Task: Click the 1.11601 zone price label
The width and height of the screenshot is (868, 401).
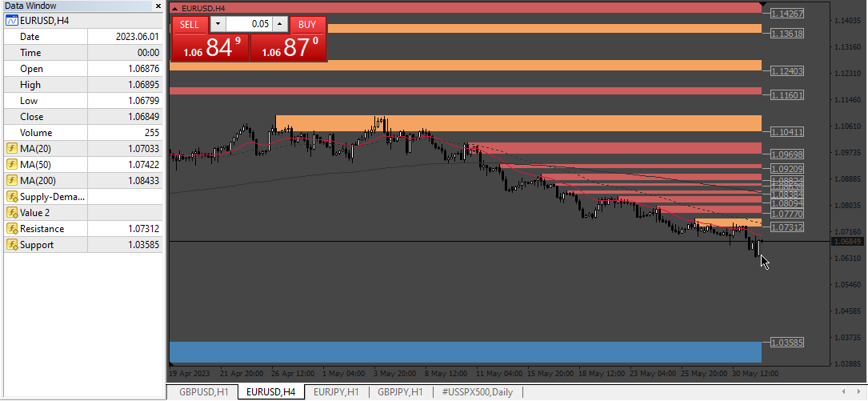Action: click(787, 95)
